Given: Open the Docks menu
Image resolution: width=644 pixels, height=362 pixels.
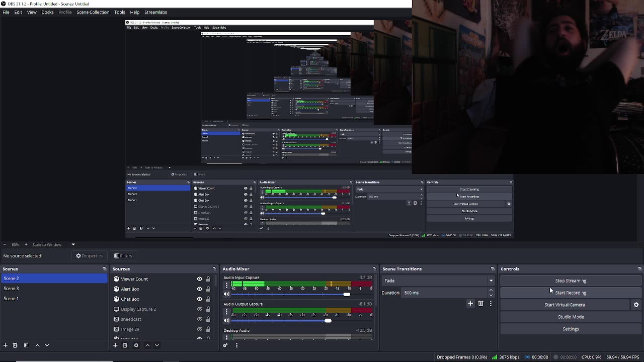Looking at the screenshot, I should click(47, 12).
